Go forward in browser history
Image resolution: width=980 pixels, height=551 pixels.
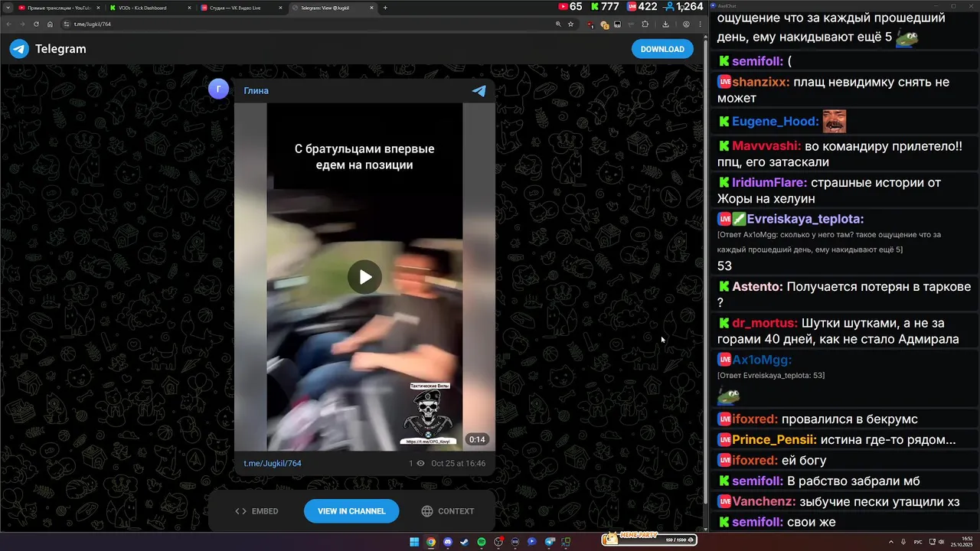[x=23, y=24]
